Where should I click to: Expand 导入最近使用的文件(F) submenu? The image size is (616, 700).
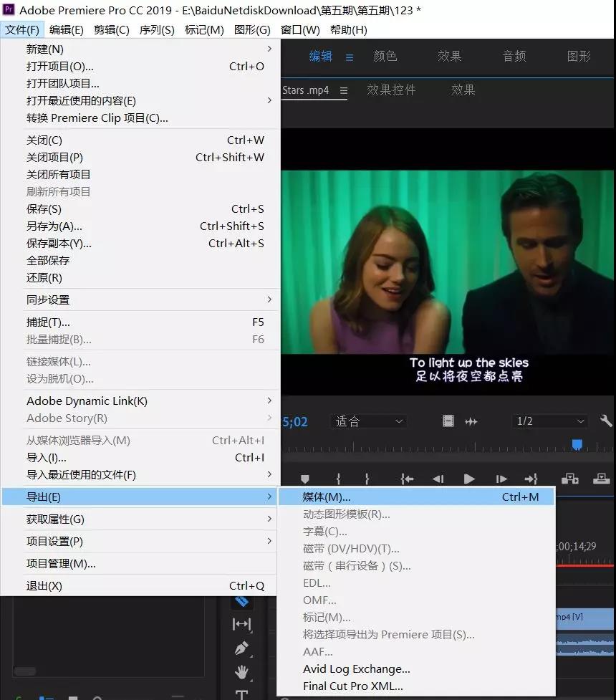pos(140,474)
